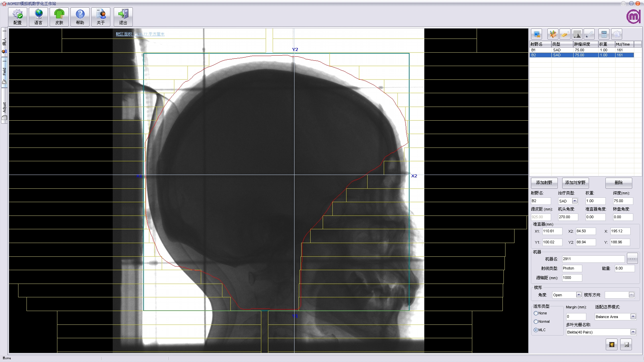Image resolution: width=644 pixels, height=362 pixels.
Task: Click the 退出 exit icon
Action: pos(123,17)
